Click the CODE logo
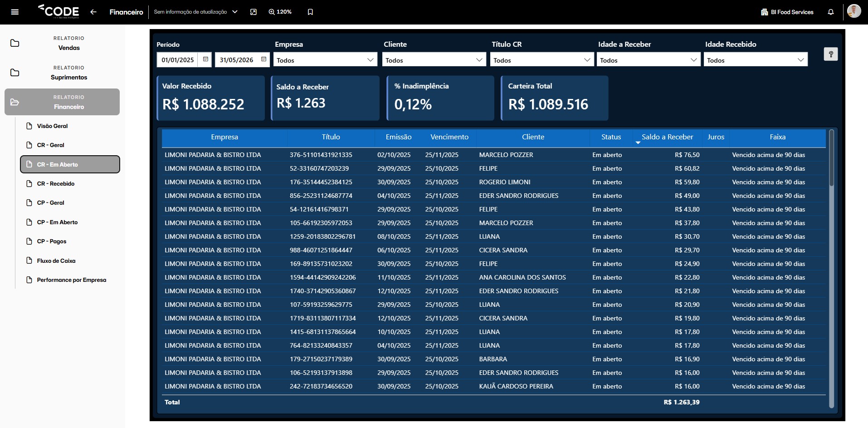868x428 pixels. [x=59, y=11]
